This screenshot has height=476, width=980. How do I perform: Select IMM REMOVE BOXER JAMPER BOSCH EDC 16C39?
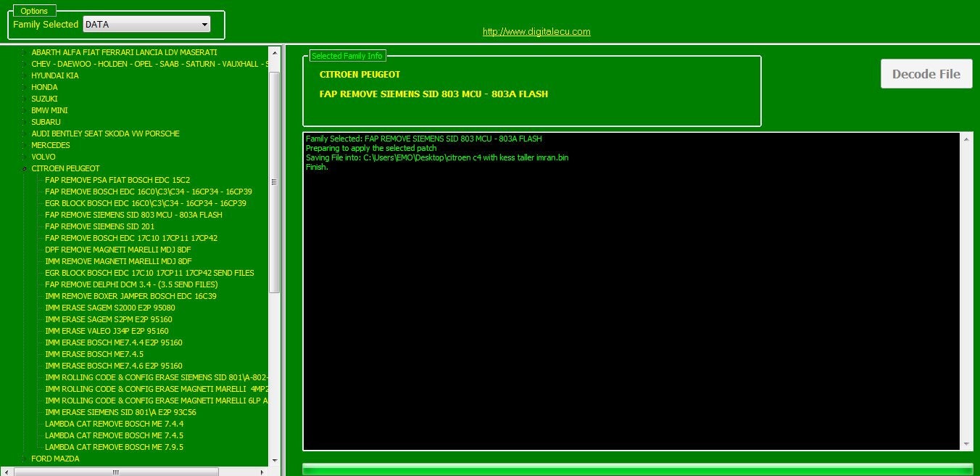(130, 296)
